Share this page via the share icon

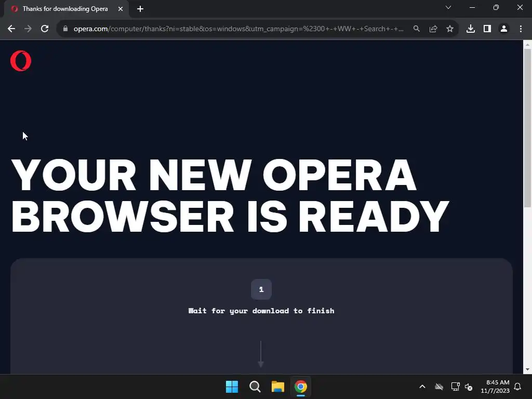pos(433,29)
